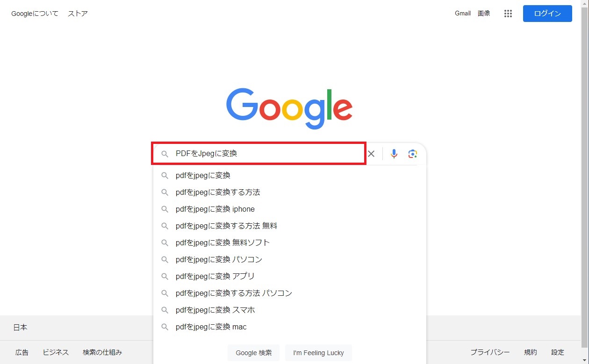Viewport: 589px width, 364px height.
Task: Open Google Lens image search icon
Action: tap(412, 154)
